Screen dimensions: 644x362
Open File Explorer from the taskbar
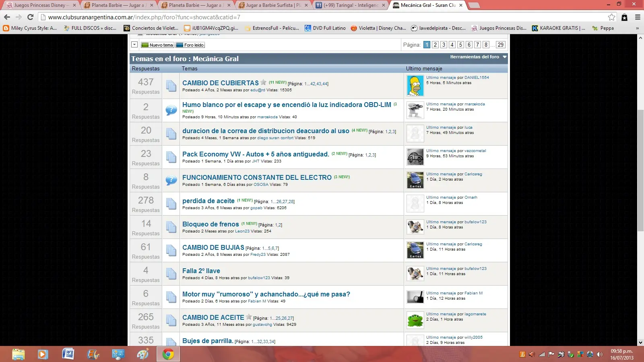click(18, 354)
